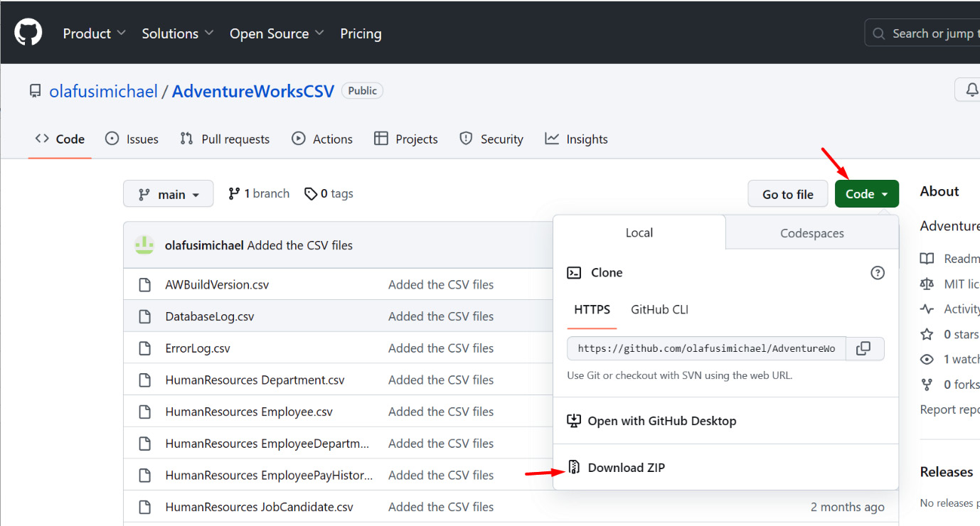This screenshot has height=526, width=980.
Task: Click the stars icon in About
Action: pos(927,334)
